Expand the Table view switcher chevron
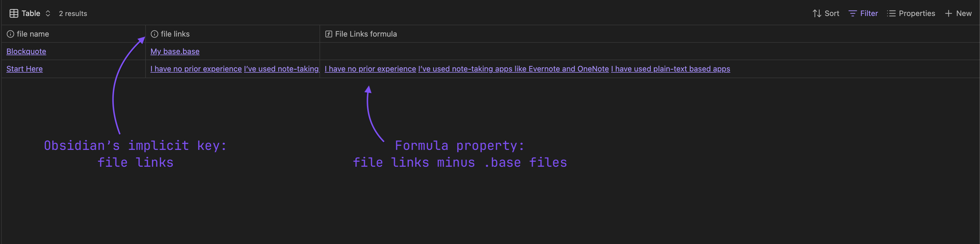This screenshot has height=244, width=980. coord(48,13)
